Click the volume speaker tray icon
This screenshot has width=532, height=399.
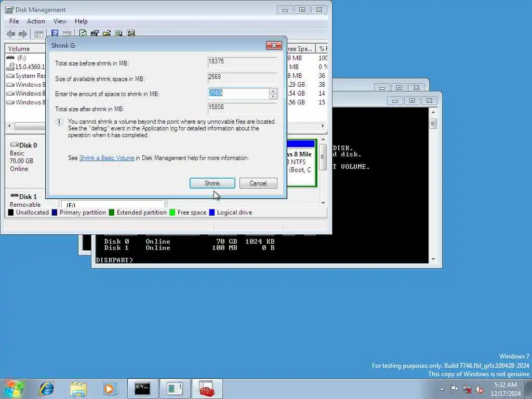tap(480, 389)
